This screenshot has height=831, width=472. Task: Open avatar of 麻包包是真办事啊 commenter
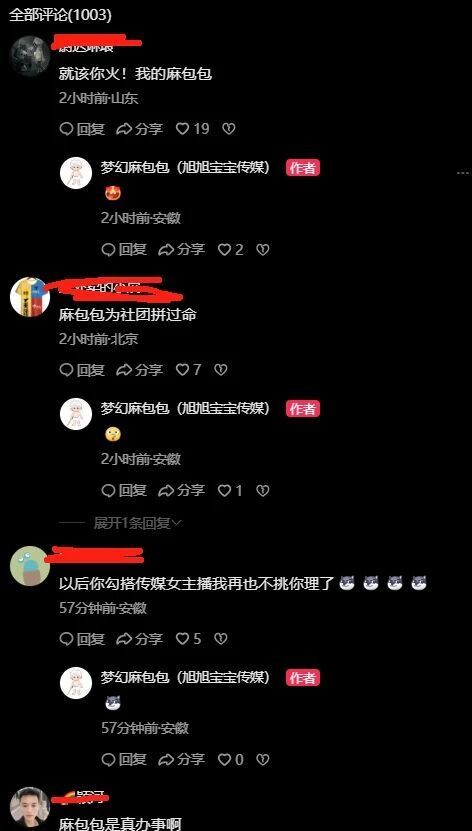(30, 808)
